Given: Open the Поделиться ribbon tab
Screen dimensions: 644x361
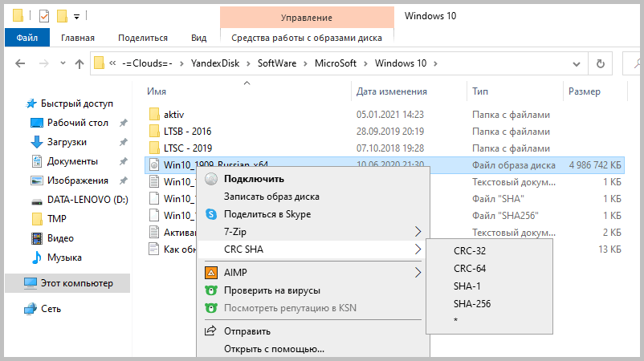Looking at the screenshot, I should pos(142,38).
